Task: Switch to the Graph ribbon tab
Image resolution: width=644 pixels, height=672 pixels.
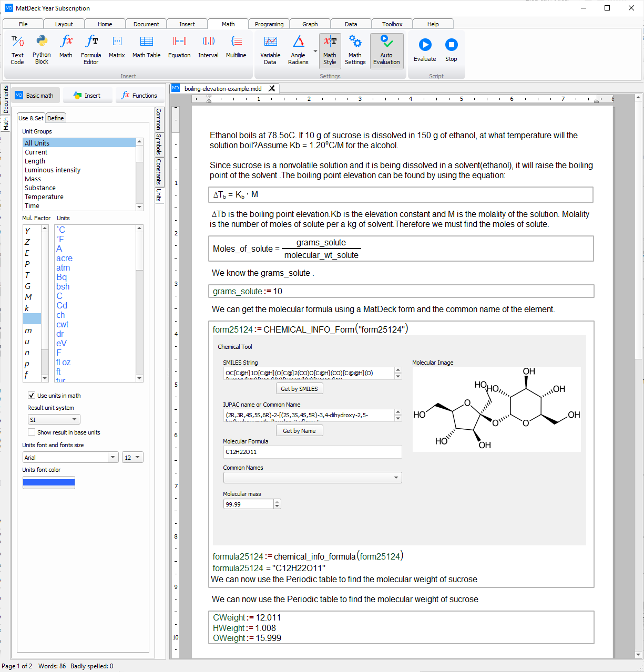Action: click(310, 24)
